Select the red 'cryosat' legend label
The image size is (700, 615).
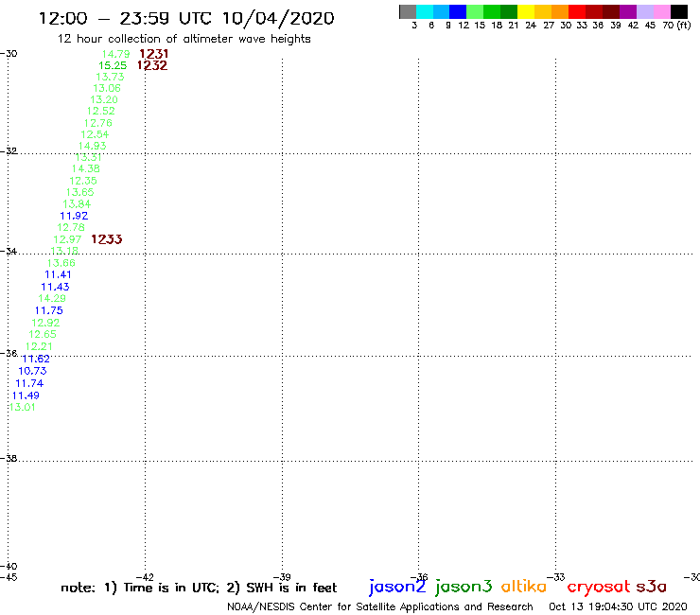[x=599, y=587]
